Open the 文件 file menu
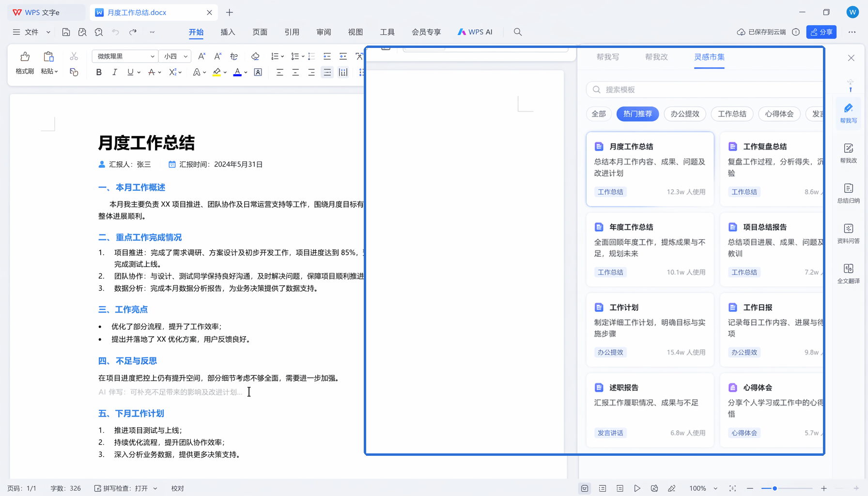Viewport: 868px width, 496px height. point(31,32)
